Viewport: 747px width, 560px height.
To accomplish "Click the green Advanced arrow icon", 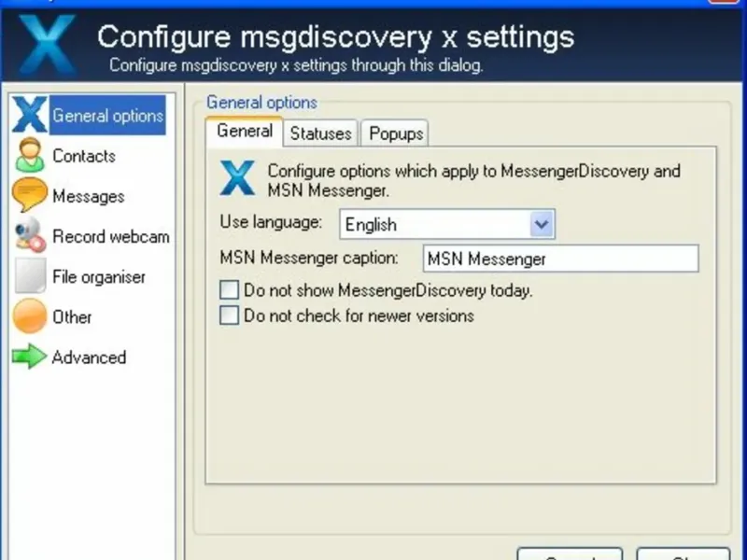I will [x=29, y=357].
